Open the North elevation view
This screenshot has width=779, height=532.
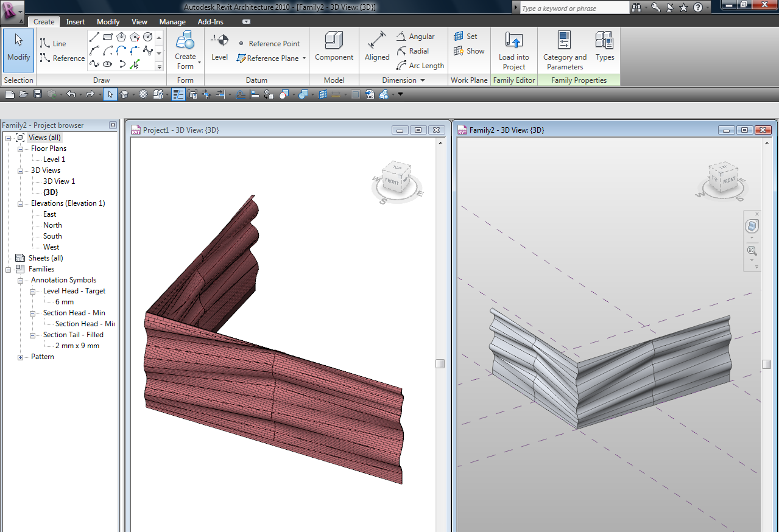coord(52,225)
